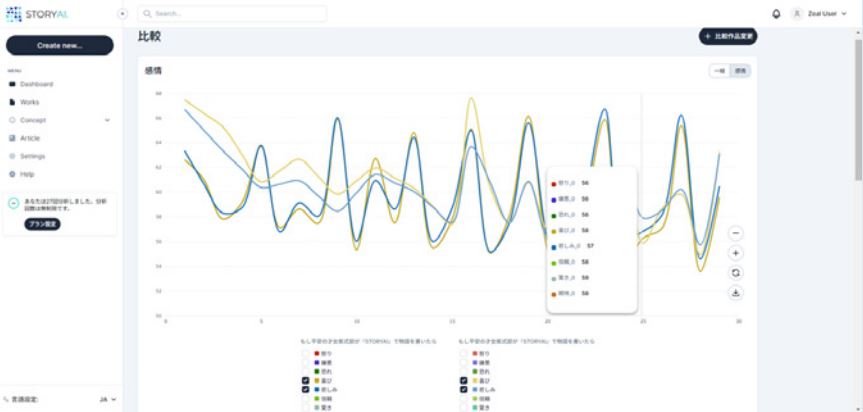Click the notification bell icon
This screenshot has height=412, width=863.
point(777,14)
